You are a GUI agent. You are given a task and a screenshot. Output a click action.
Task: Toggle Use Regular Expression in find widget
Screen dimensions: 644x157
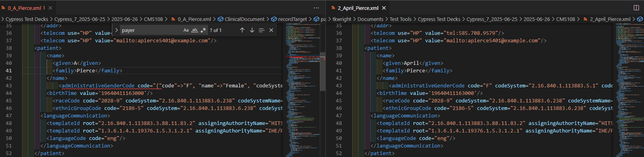click(x=203, y=30)
